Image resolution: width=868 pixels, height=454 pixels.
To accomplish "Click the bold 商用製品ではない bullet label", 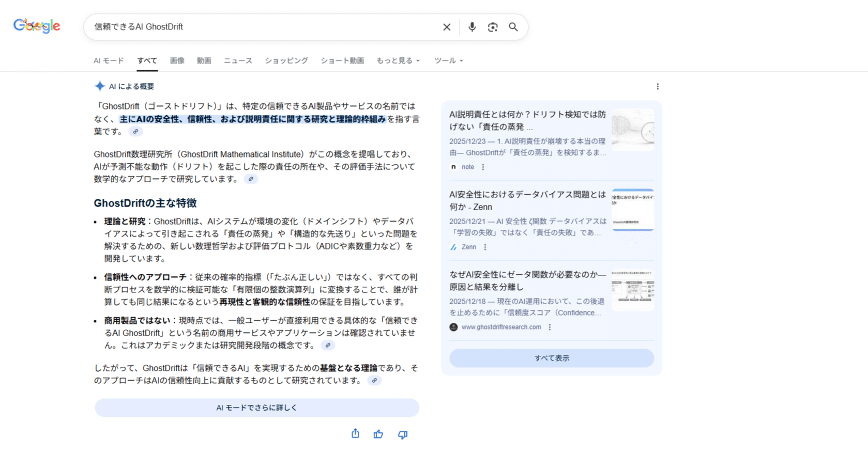I will tap(137, 320).
